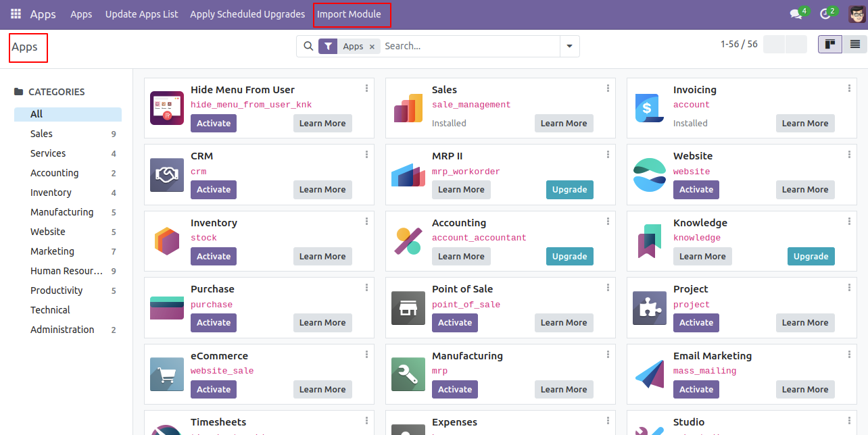Viewport: 868px width, 435px height.
Task: Click Learn More for Invoicing
Action: pos(805,124)
